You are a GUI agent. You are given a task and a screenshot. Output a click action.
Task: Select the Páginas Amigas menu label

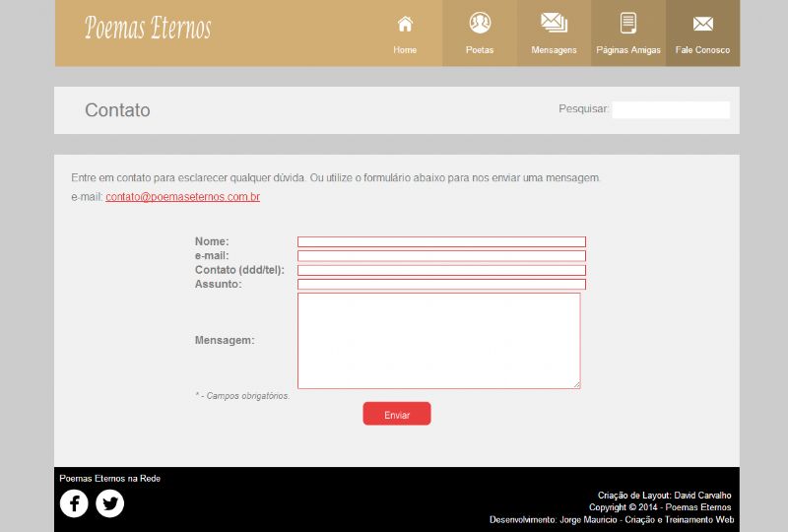click(628, 50)
